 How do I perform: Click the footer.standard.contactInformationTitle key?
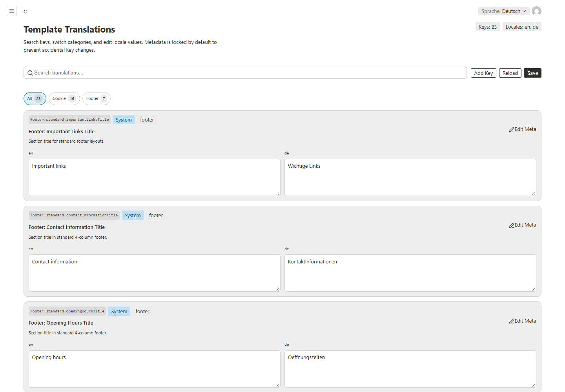[74, 215]
